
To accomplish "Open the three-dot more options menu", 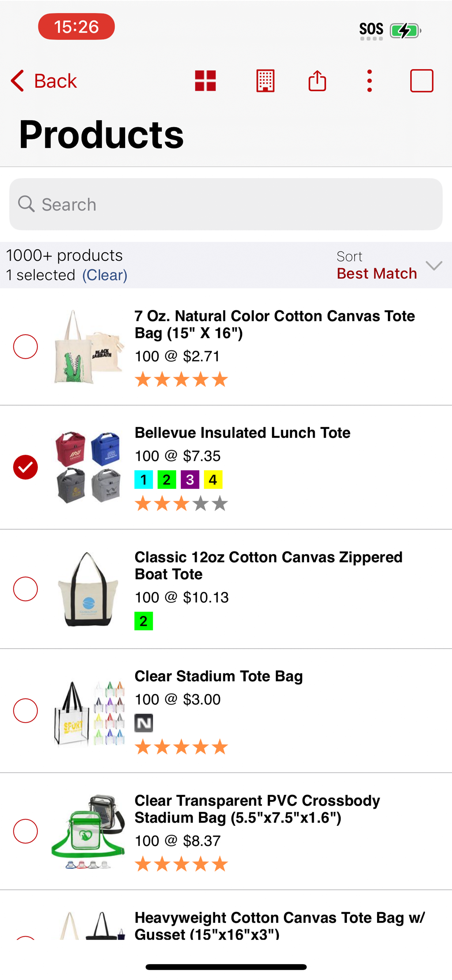I will click(369, 81).
